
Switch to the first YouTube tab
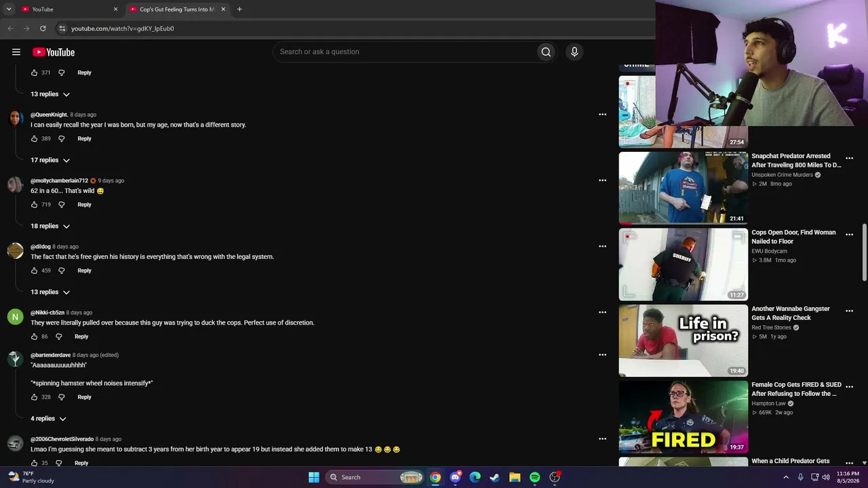pyautogui.click(x=69, y=9)
